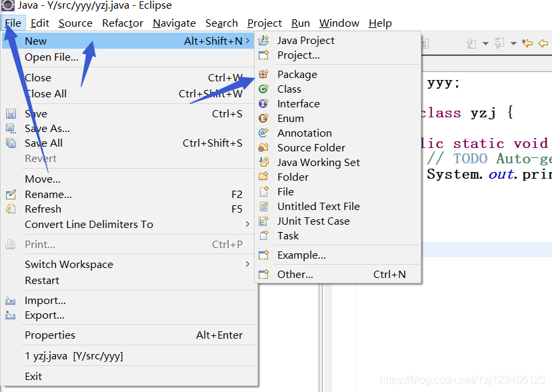552x392 pixels.
Task: Click the Package icon in New submenu
Action: (x=264, y=74)
